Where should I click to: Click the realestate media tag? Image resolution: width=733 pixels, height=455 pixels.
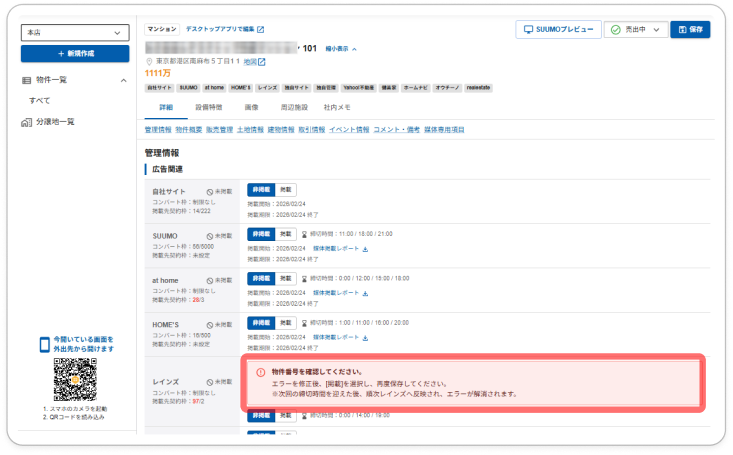point(478,88)
